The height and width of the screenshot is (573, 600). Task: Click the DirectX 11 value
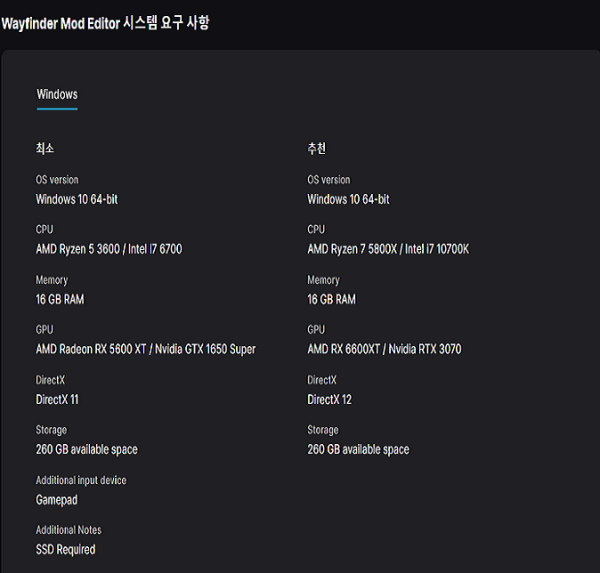(x=57, y=400)
